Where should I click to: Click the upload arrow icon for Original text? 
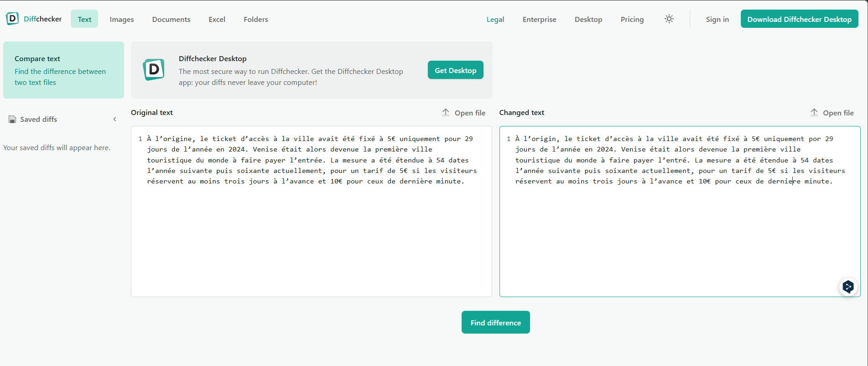[x=446, y=112]
